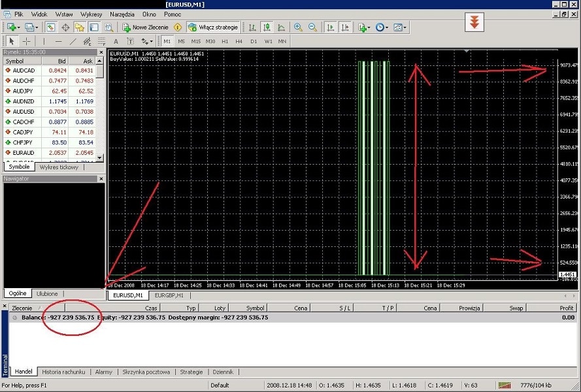Image resolution: width=581 pixels, height=392 pixels.
Task: Select the crosshair cursor tool
Action: [x=27, y=41]
